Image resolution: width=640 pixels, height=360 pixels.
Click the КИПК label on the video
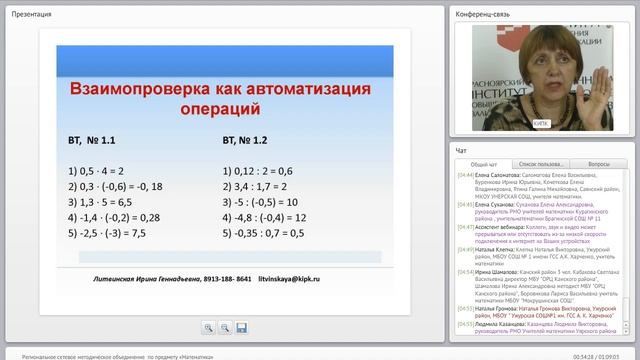(x=541, y=123)
